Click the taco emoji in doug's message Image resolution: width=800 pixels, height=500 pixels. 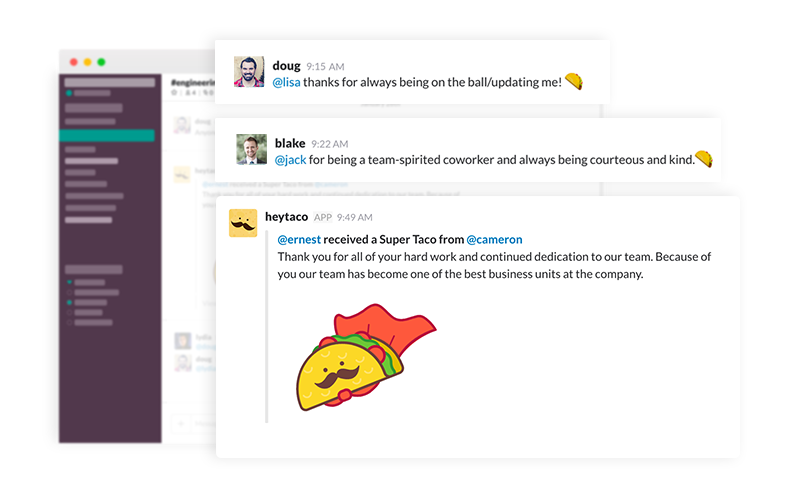[x=574, y=82]
